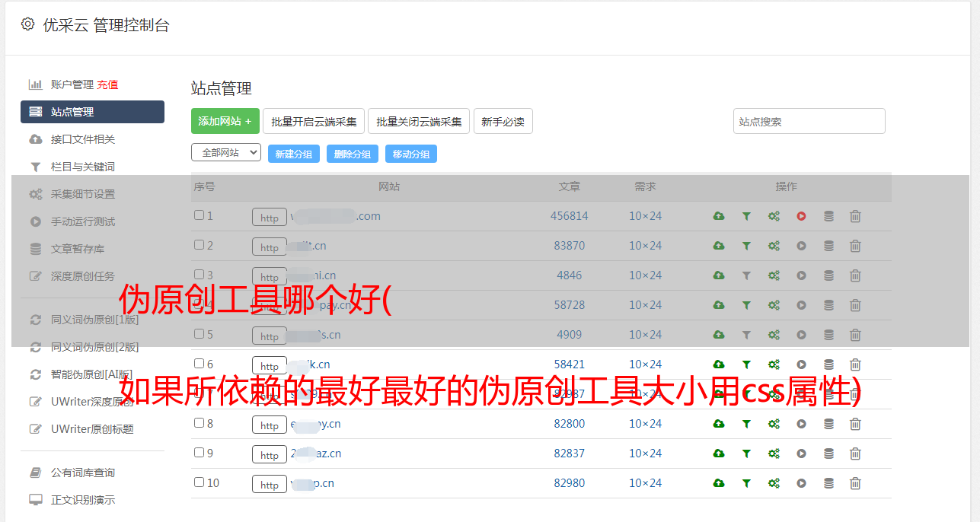Tick the checkbox for site 2
980x522 pixels.
pos(199,245)
